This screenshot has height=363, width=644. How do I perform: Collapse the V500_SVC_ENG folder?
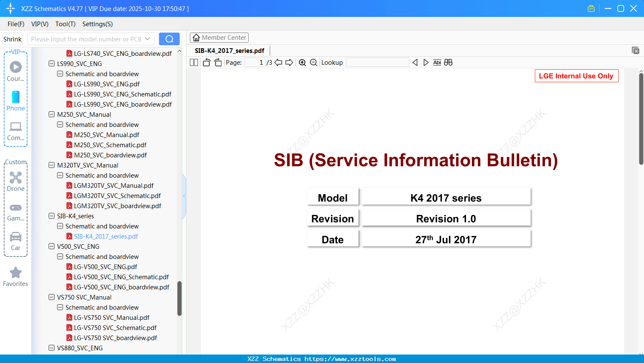(x=52, y=247)
